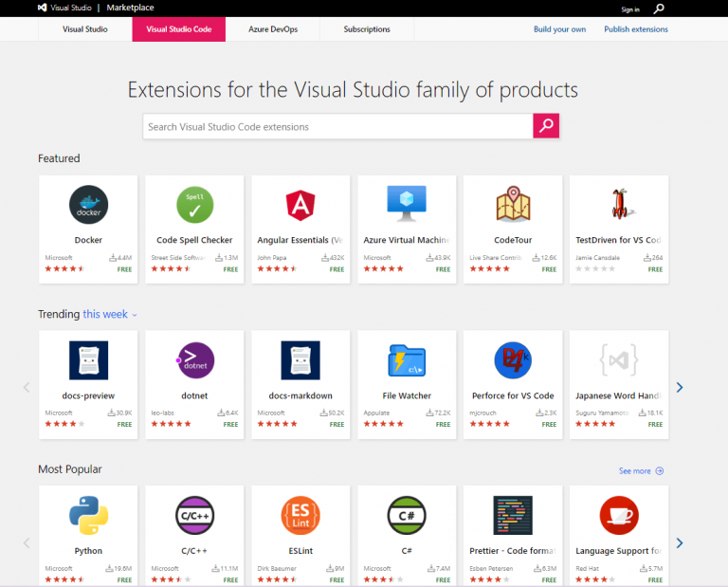The height and width of the screenshot is (587, 728).
Task: Show previous Trending extensions with left chevron
Action: pos(27,387)
